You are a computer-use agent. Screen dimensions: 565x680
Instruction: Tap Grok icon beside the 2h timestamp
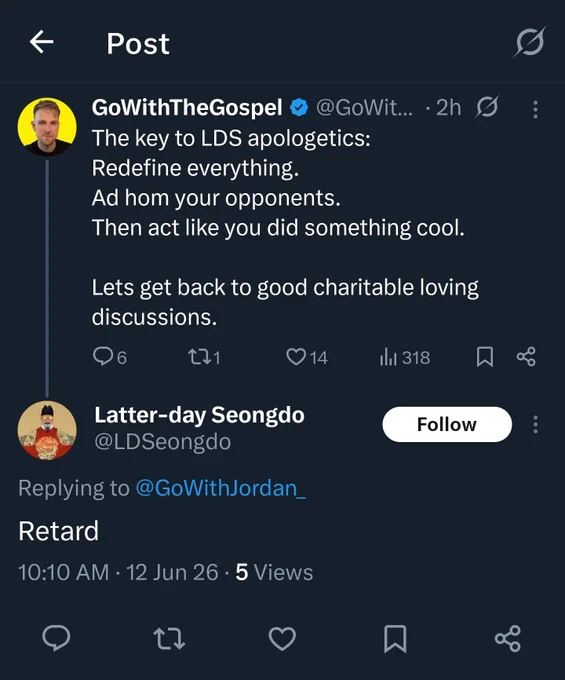tap(487, 107)
